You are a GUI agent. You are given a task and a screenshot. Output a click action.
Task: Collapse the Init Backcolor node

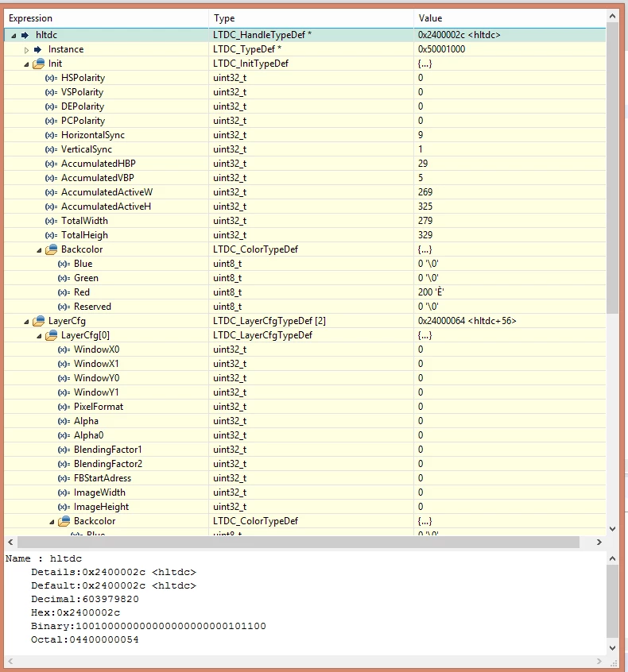click(x=40, y=250)
